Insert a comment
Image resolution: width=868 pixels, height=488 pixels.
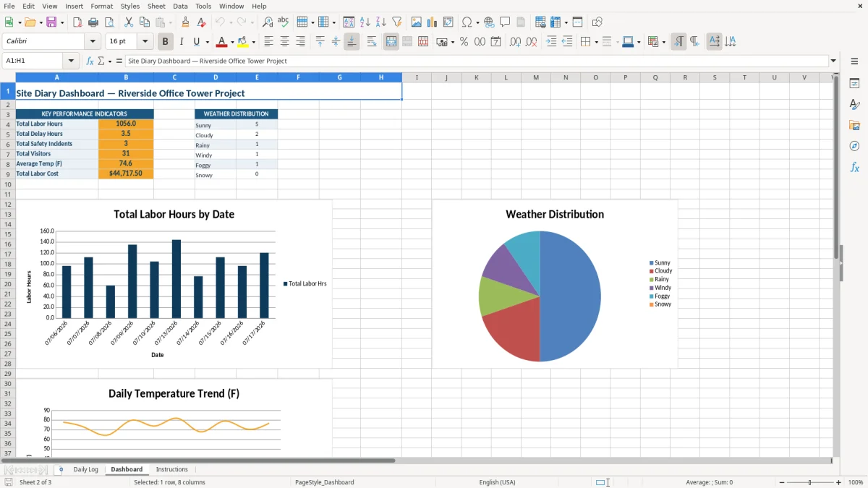505,22
